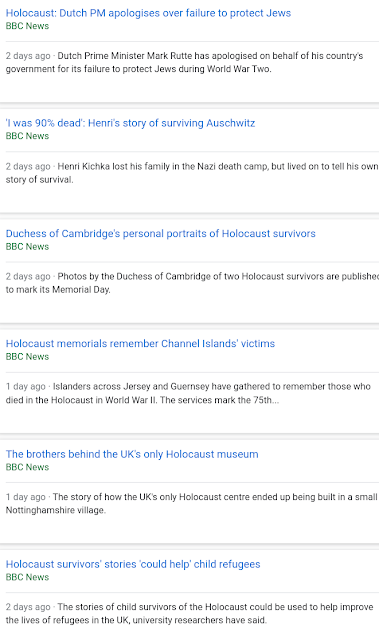Click snippet about small Nottinghamshire village
This screenshot has width=379, height=640.
[191, 504]
